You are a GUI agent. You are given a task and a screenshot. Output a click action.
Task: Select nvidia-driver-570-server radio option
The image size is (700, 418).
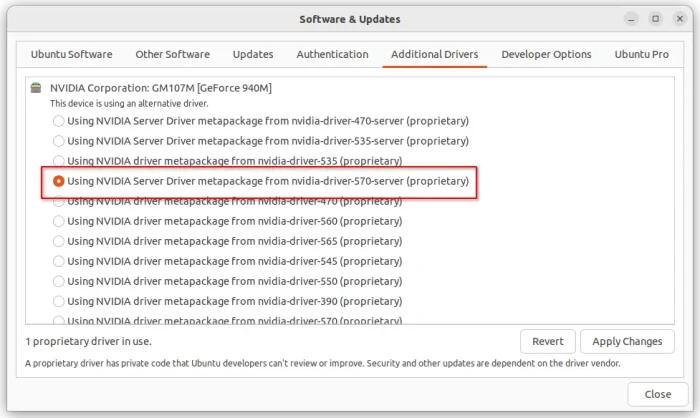[58, 181]
